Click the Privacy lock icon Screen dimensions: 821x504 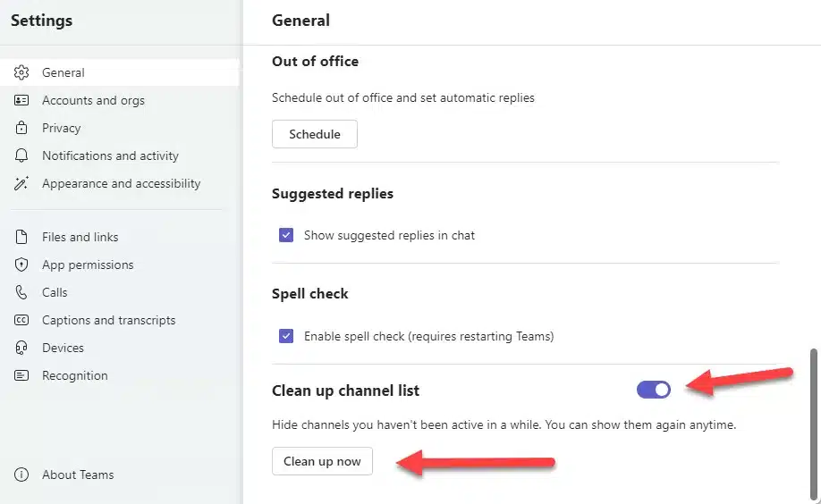tap(22, 128)
